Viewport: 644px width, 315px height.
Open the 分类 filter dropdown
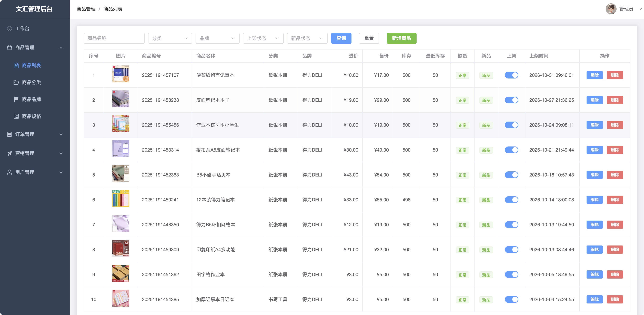click(170, 38)
